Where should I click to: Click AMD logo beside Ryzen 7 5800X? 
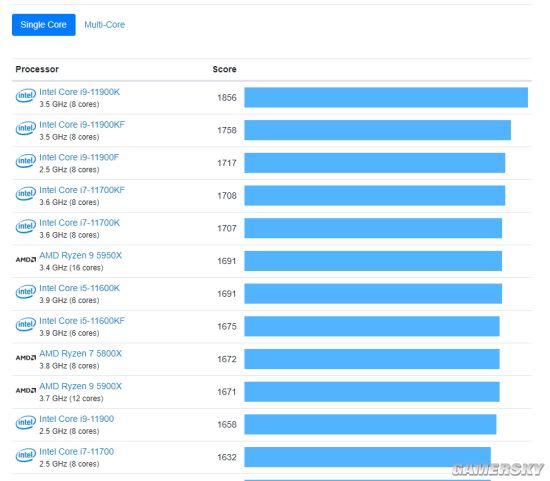pyautogui.click(x=26, y=358)
